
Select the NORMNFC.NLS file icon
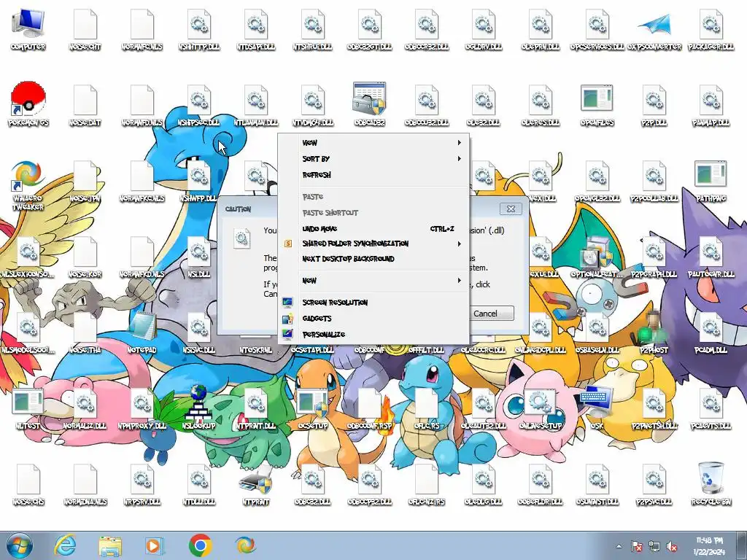[142, 29]
